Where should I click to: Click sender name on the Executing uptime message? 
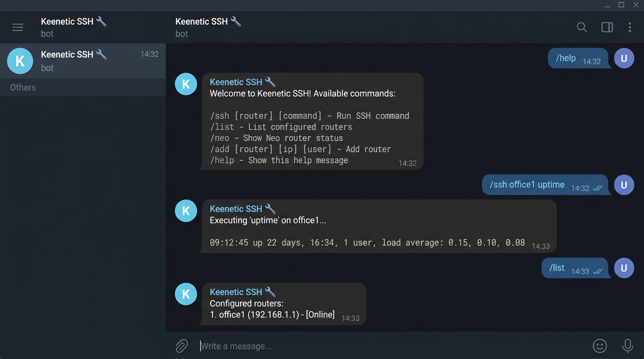point(242,209)
